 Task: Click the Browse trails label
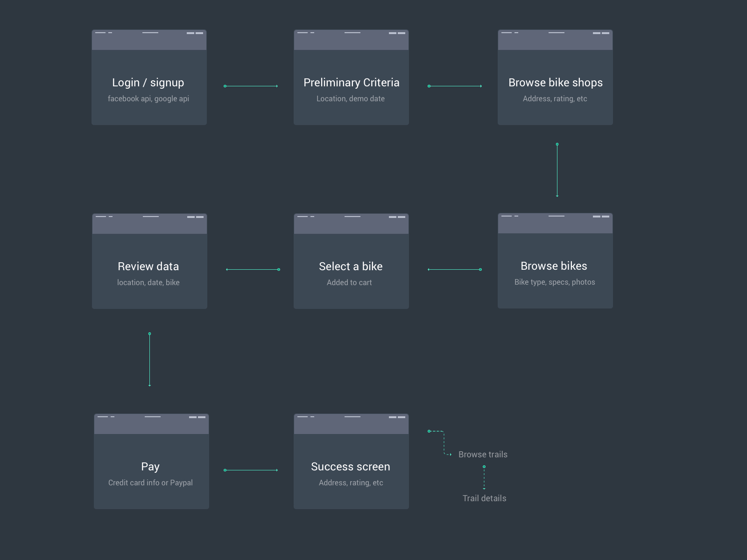[x=483, y=455]
